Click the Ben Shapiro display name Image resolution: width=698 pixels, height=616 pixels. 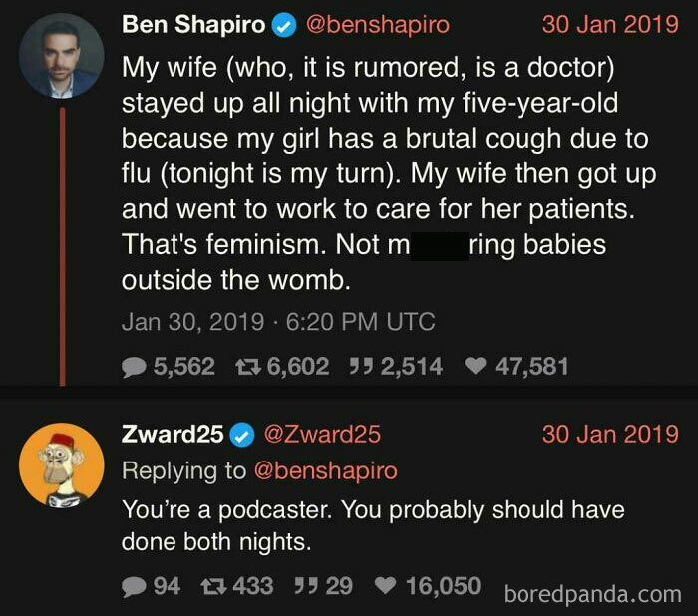click(x=193, y=24)
